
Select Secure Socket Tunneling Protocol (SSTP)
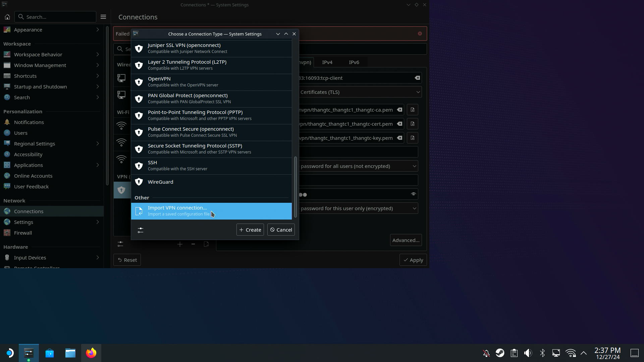(211, 149)
